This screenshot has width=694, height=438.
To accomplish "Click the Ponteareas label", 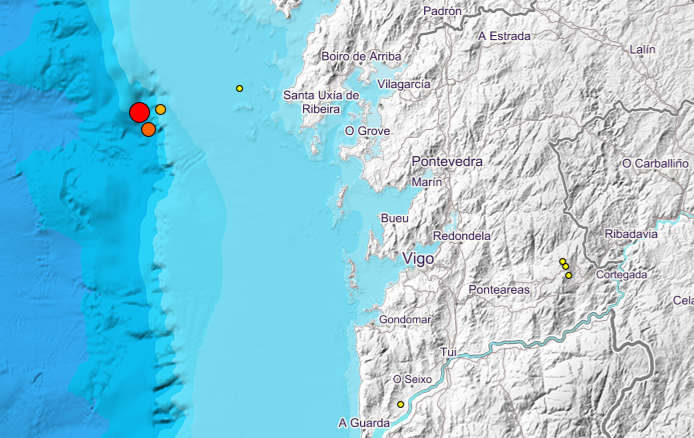I will [x=499, y=290].
